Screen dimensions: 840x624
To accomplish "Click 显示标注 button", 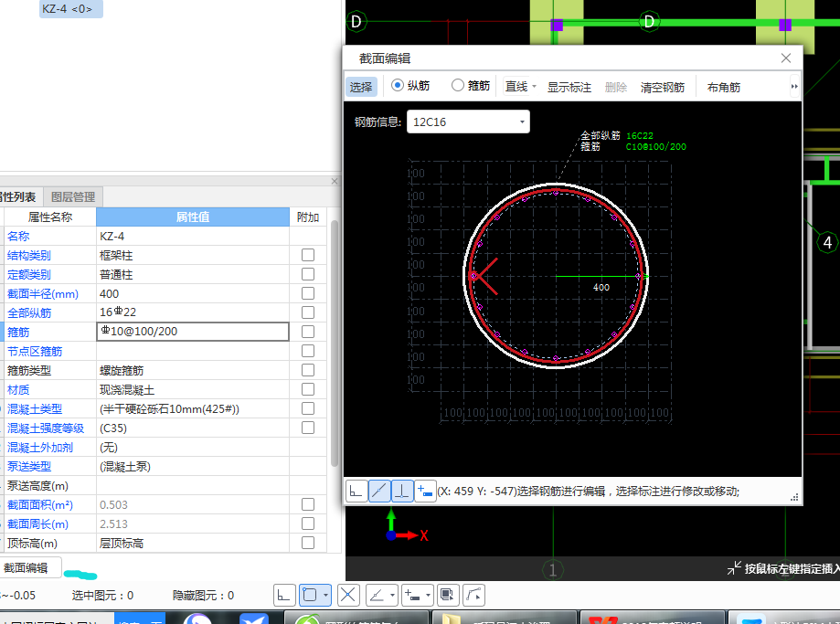I will (x=569, y=88).
